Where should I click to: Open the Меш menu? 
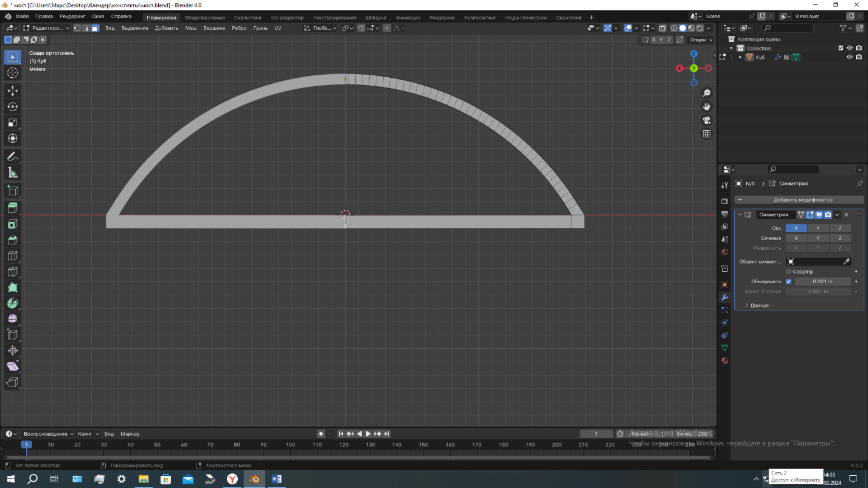[x=190, y=28]
